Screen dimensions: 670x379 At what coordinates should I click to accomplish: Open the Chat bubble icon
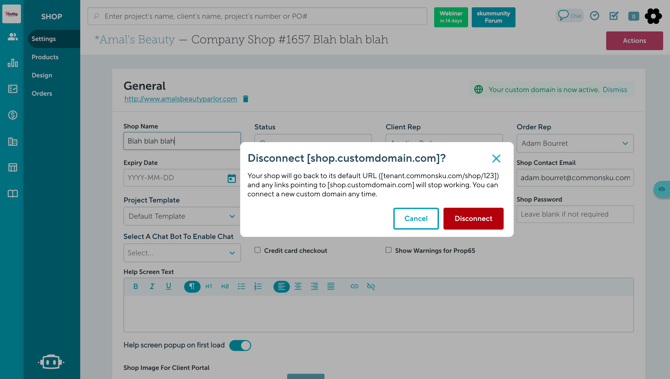(x=570, y=16)
